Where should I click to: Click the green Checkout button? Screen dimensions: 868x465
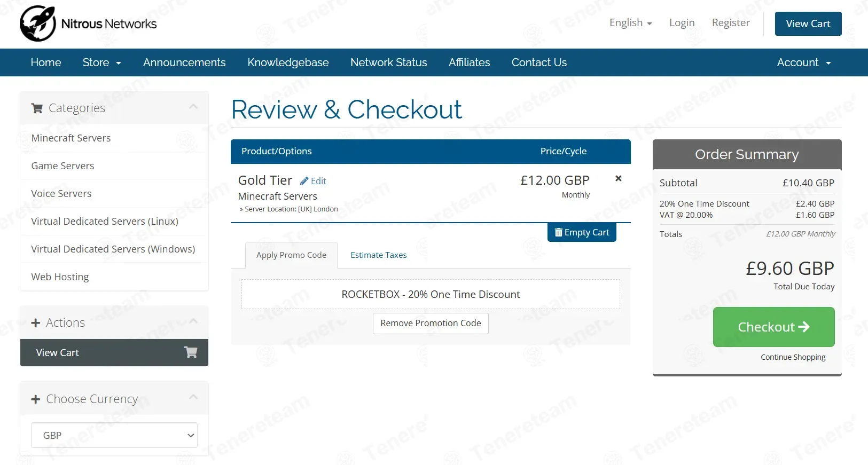point(773,327)
